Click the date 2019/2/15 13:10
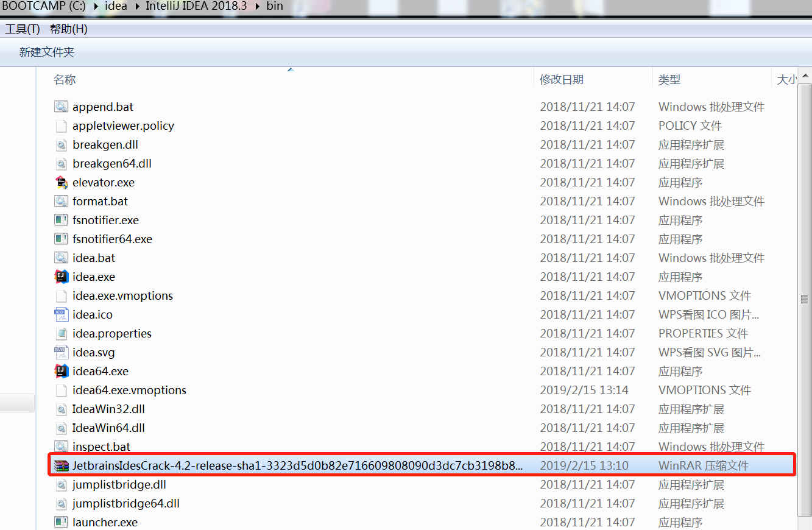 (584, 465)
